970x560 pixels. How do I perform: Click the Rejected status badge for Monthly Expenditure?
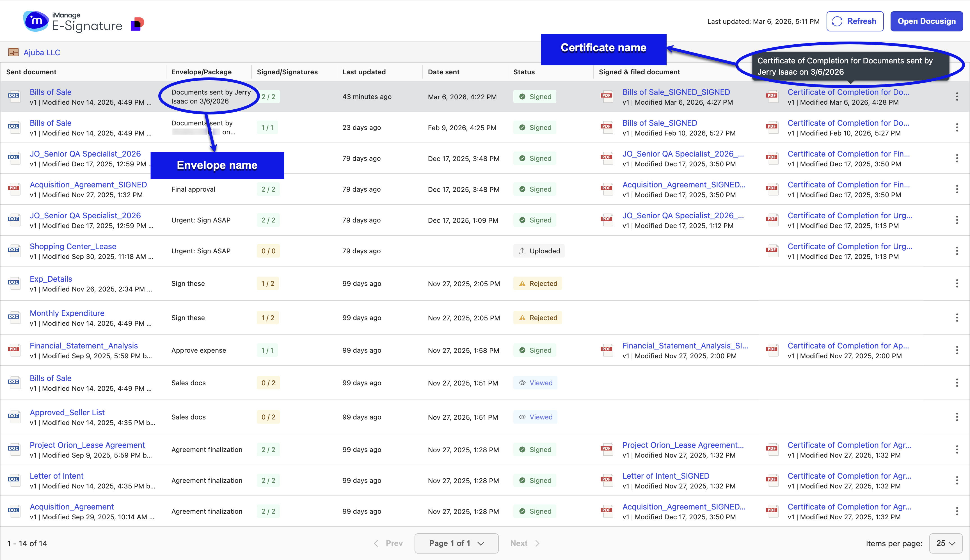click(x=537, y=318)
